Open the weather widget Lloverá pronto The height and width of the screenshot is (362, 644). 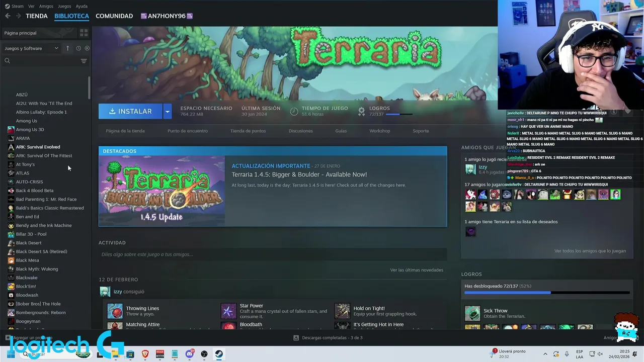click(508, 354)
